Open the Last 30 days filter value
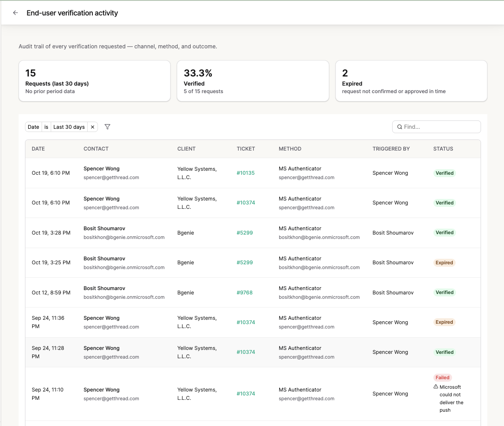Image resolution: width=504 pixels, height=426 pixels. [x=69, y=127]
